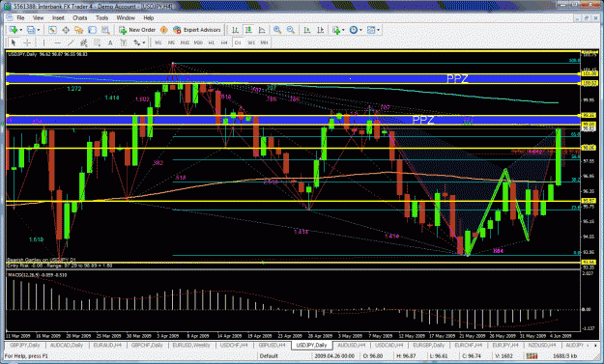The width and height of the screenshot is (604, 364).
Task: Switch chart to MN timeframe
Action: pos(264,42)
